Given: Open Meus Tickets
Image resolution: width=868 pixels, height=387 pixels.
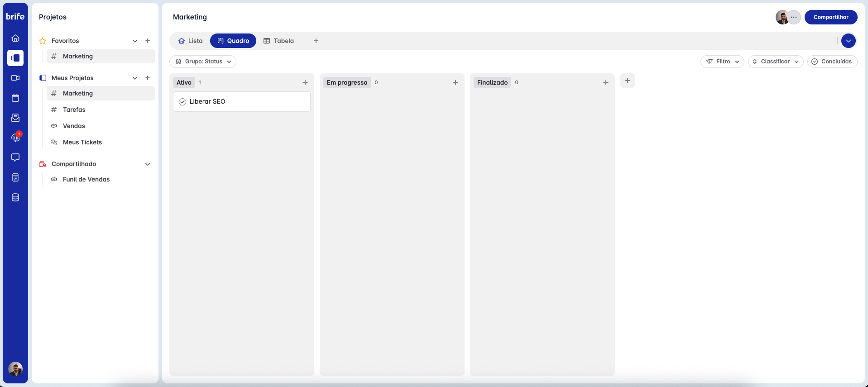Looking at the screenshot, I should [x=101, y=142].
